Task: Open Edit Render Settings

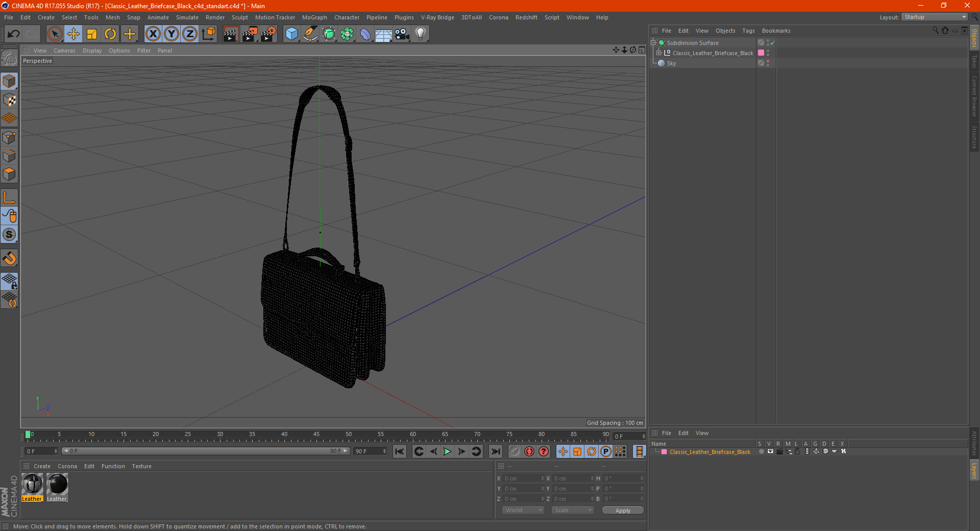Action: [x=268, y=34]
